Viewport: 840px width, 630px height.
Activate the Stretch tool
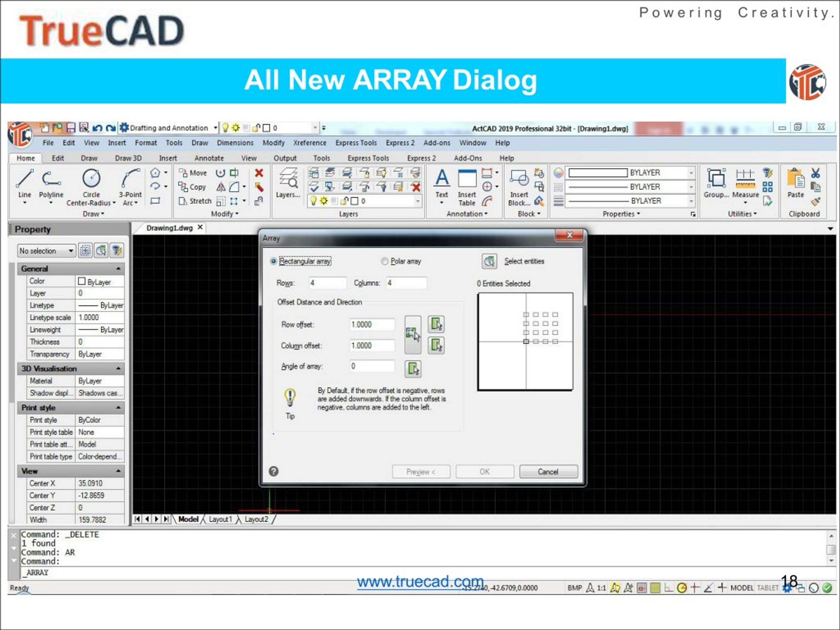click(x=195, y=201)
